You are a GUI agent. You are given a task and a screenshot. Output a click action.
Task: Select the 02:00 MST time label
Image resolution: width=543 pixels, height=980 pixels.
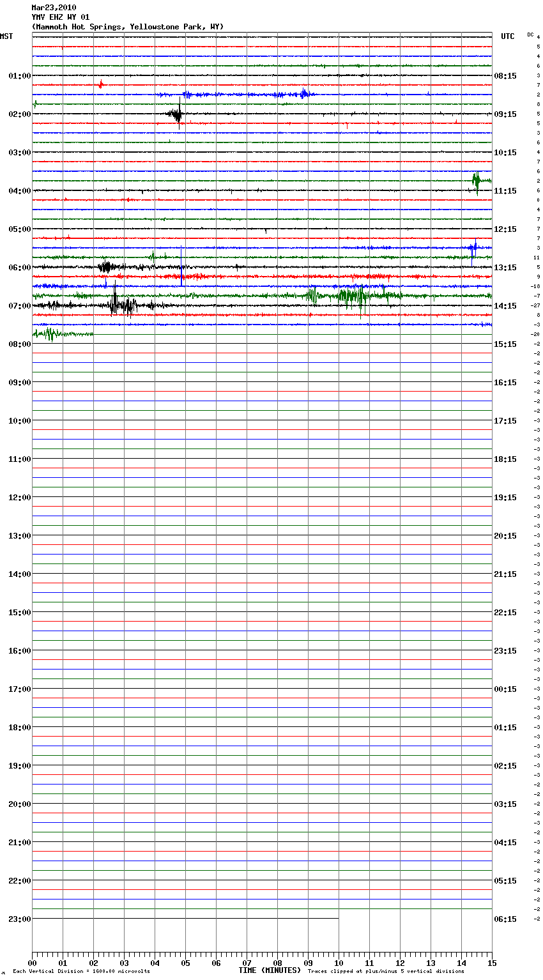coord(20,114)
